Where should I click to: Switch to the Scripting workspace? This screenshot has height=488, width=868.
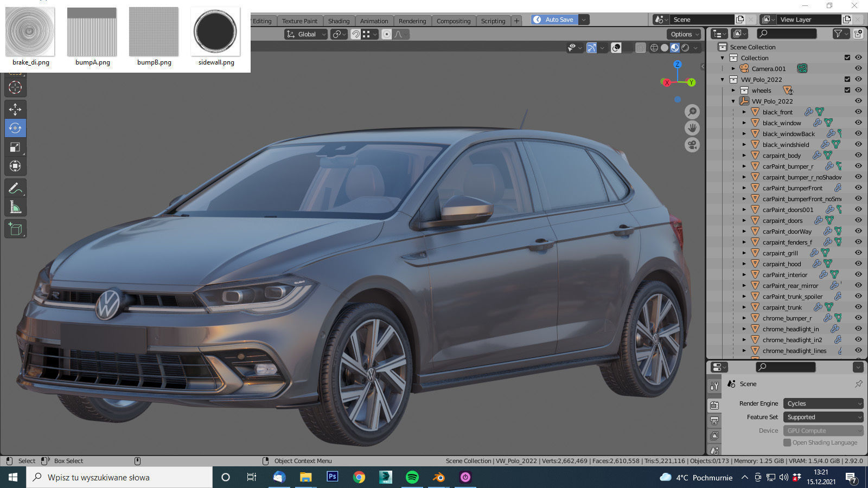coord(493,21)
